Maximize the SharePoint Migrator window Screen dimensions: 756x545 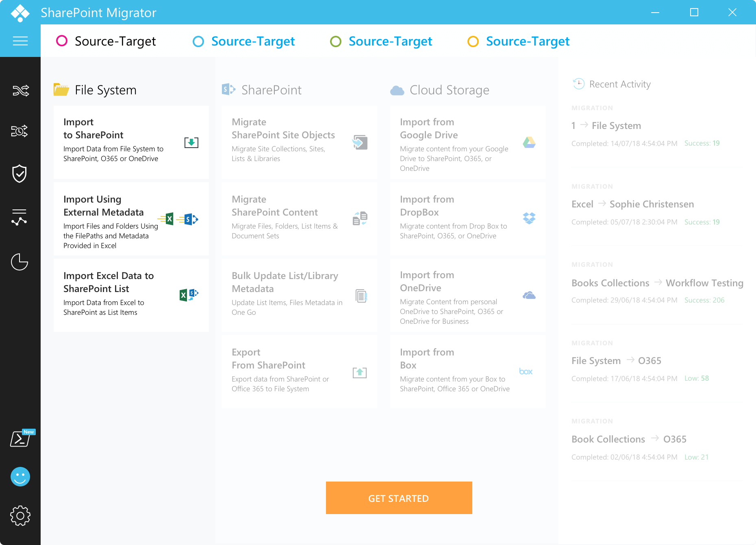click(x=694, y=13)
